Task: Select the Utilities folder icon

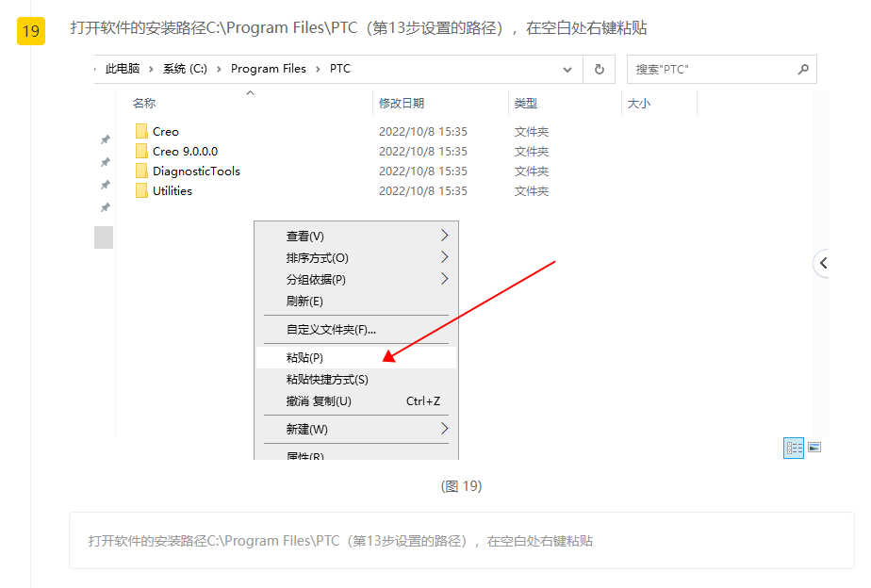Action: coord(141,191)
